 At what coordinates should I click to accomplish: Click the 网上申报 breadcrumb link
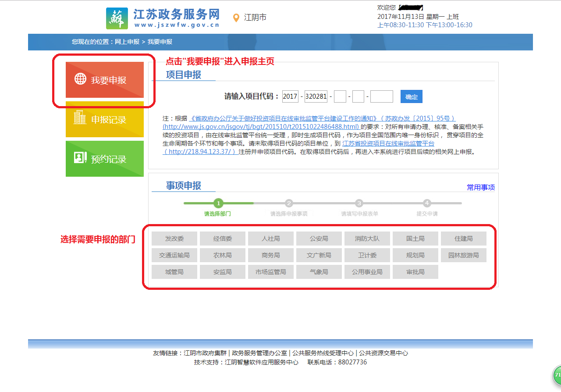(127, 42)
